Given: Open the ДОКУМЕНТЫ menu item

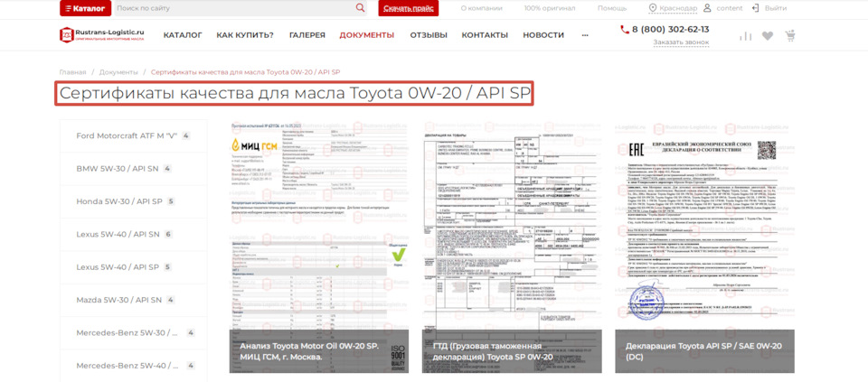Looking at the screenshot, I should pos(367,35).
